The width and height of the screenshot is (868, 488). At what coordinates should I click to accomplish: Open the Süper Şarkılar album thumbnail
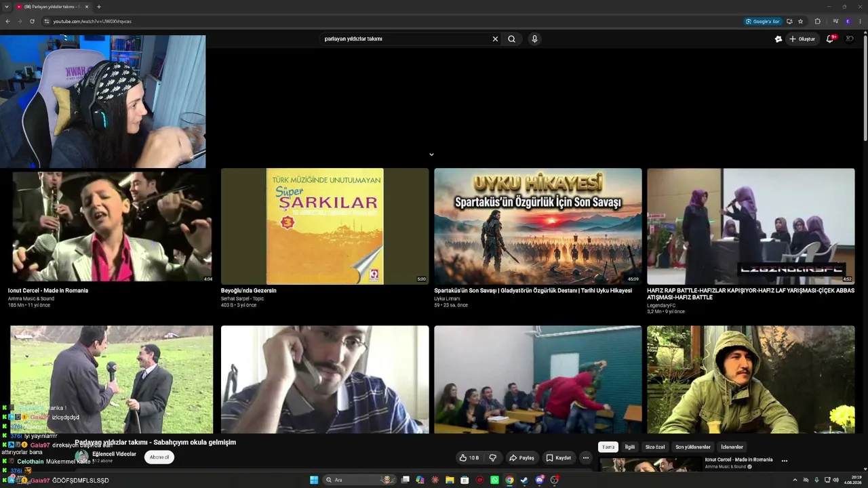click(325, 226)
